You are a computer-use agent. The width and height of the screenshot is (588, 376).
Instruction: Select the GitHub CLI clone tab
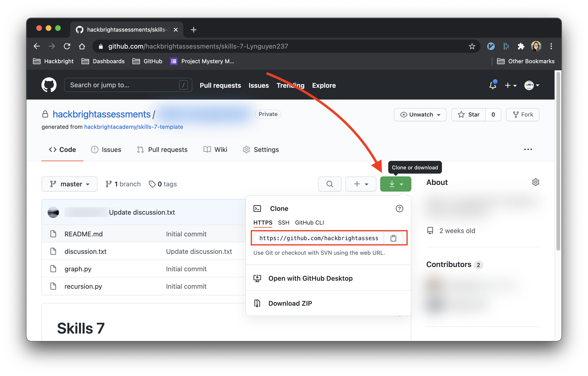(309, 222)
